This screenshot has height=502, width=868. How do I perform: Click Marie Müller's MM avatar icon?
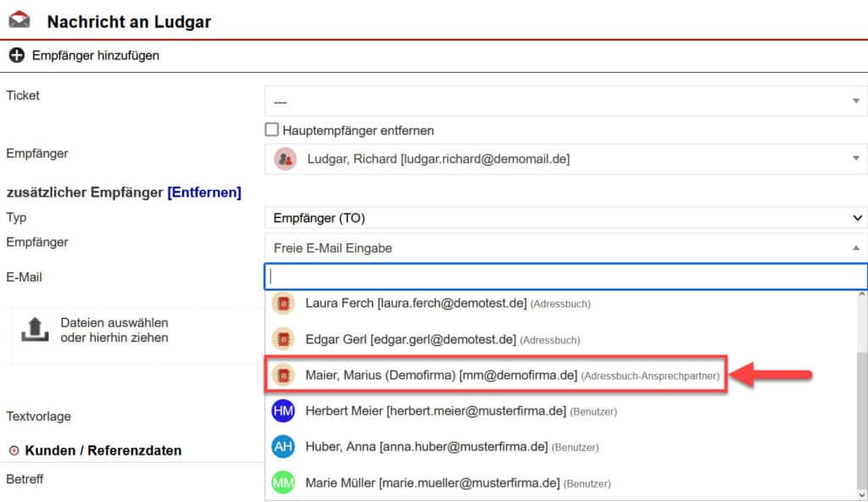click(282, 482)
